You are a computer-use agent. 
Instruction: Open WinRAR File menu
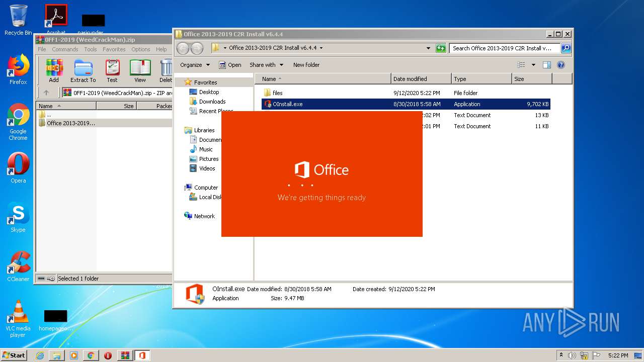point(42,49)
